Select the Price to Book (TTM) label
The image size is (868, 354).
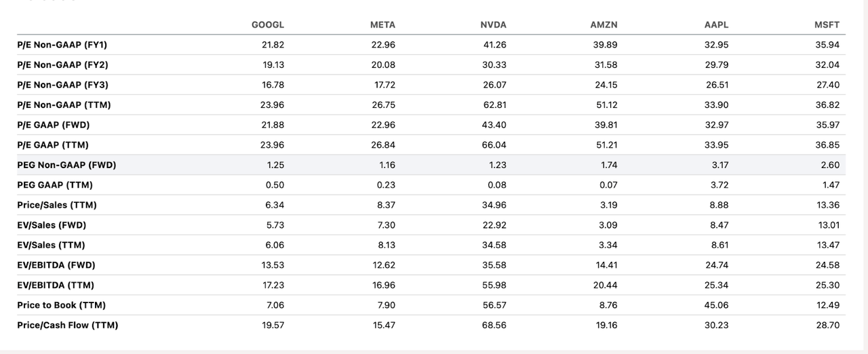click(x=61, y=305)
